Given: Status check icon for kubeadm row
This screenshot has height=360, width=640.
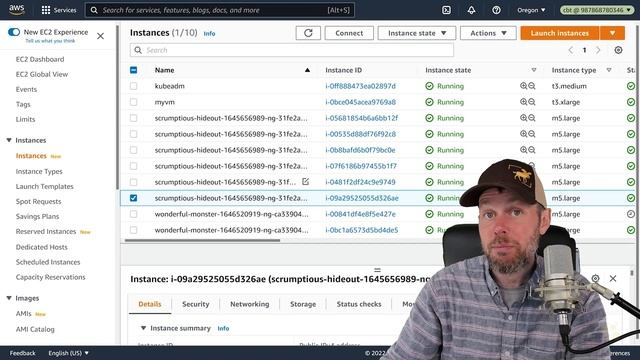Looking at the screenshot, I should click(631, 86).
